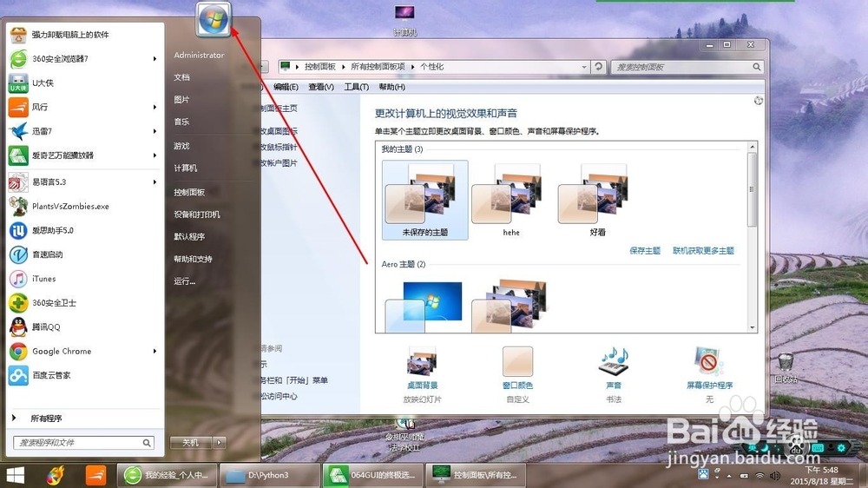Click the 保存主题 link
This screenshot has height=488, width=868.
click(645, 251)
